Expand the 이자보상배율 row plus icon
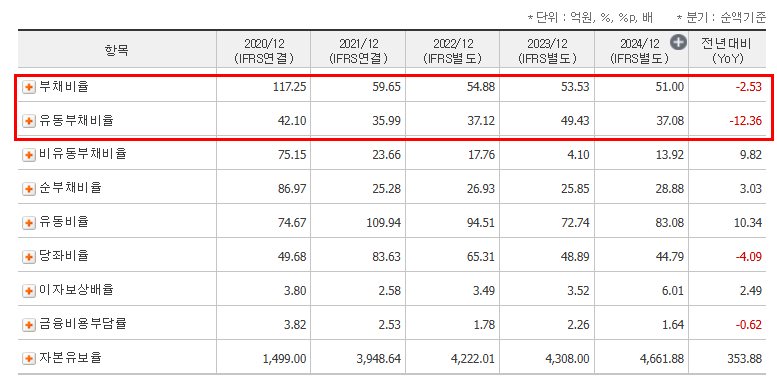This screenshot has height=387, width=777. pyautogui.click(x=29, y=291)
